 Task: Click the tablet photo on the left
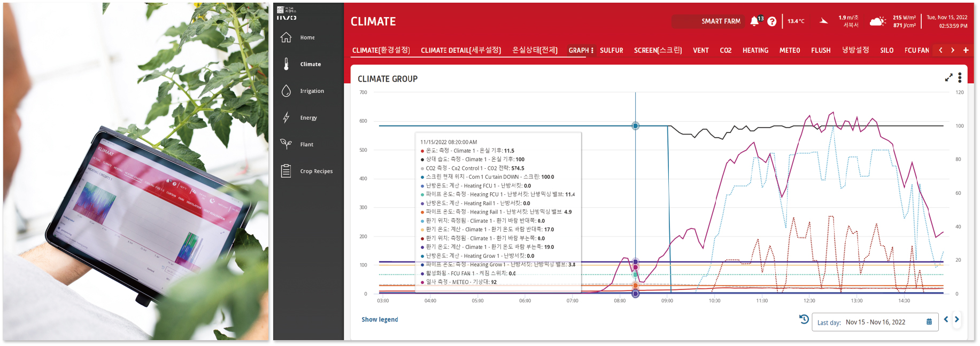136,171
